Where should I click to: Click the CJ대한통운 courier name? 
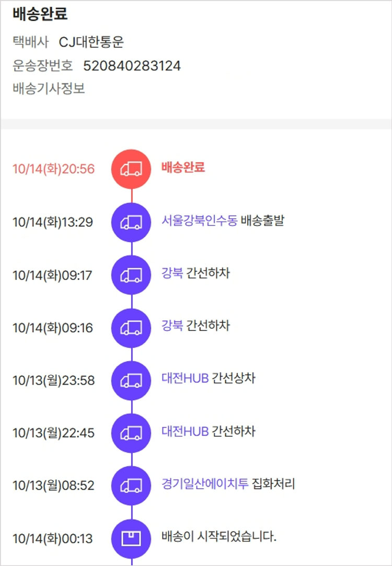coord(91,43)
